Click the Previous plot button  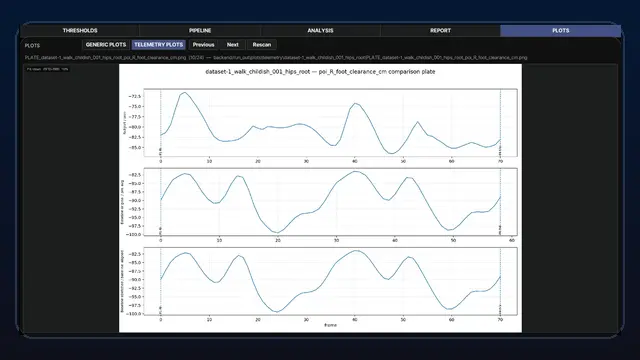coord(203,45)
